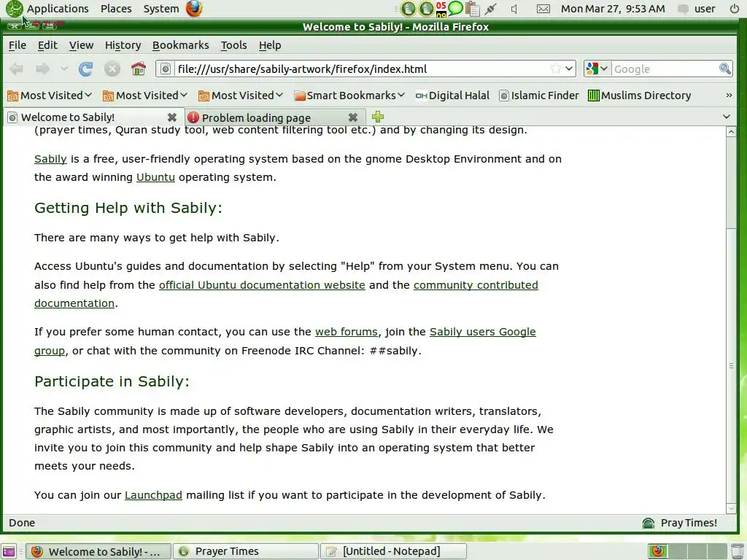Open a new tab with plus icon
The image size is (747, 560).
[x=378, y=117]
